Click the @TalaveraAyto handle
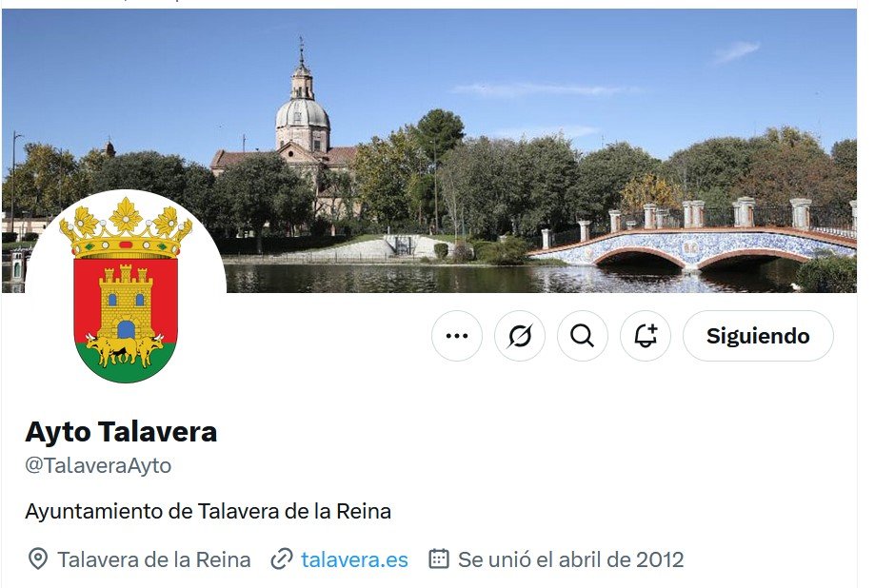Viewport: 875px width, 588px height. point(98,465)
